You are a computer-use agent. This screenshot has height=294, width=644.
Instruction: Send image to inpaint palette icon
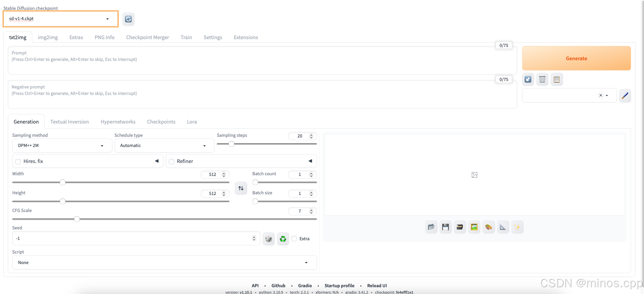click(x=488, y=227)
